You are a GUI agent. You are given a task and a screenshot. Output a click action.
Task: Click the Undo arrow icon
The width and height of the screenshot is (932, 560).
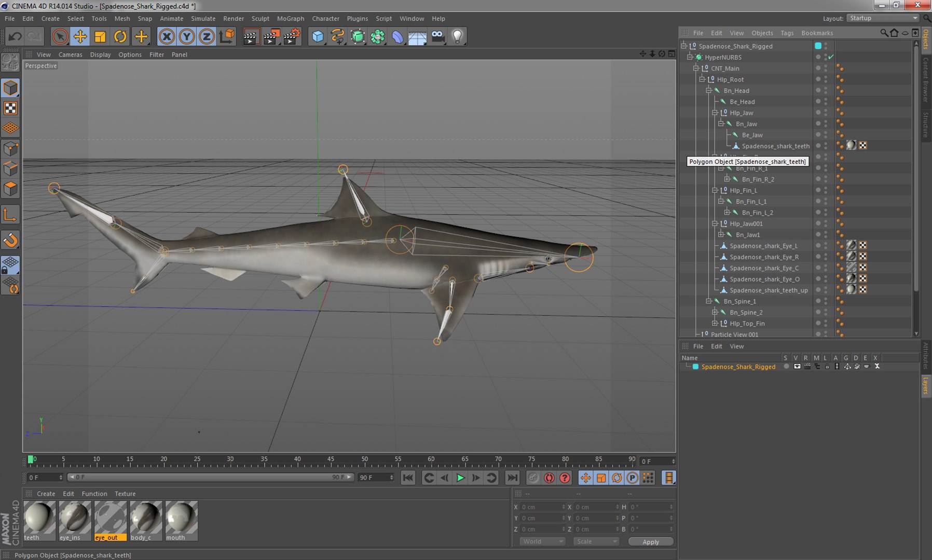click(15, 36)
